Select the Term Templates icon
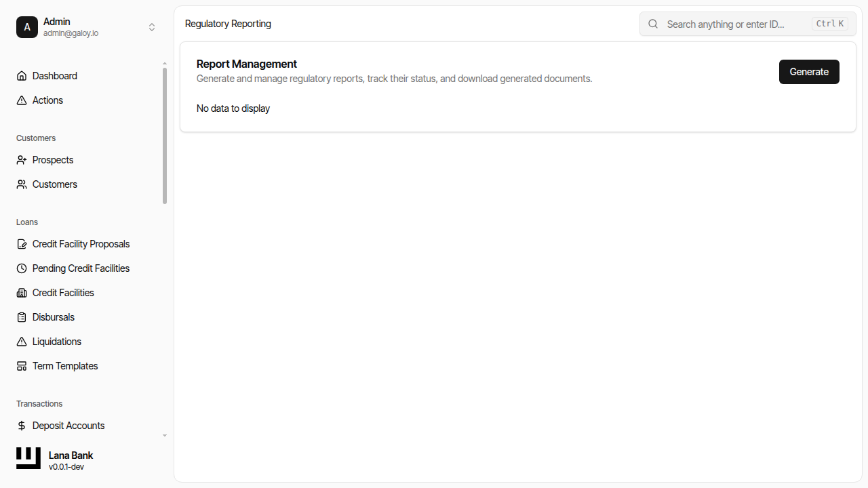 21,365
